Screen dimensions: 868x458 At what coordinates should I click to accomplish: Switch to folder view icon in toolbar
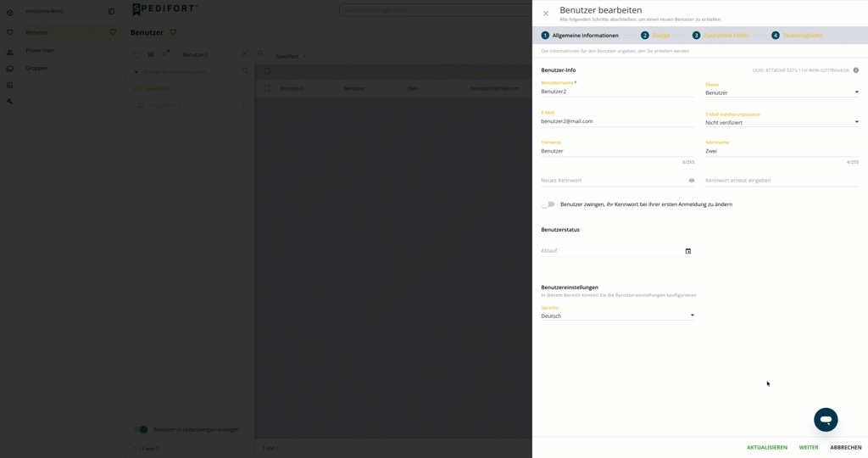click(136, 54)
